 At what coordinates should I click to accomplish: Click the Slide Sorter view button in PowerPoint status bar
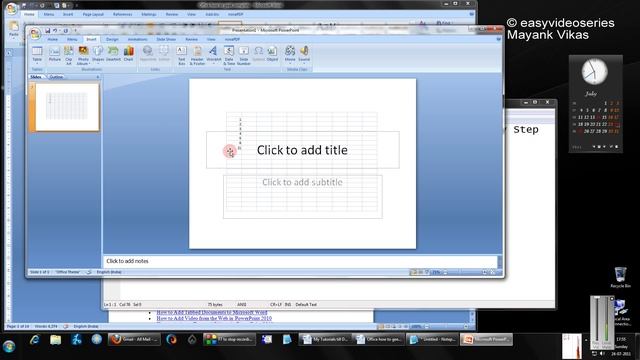point(420,272)
